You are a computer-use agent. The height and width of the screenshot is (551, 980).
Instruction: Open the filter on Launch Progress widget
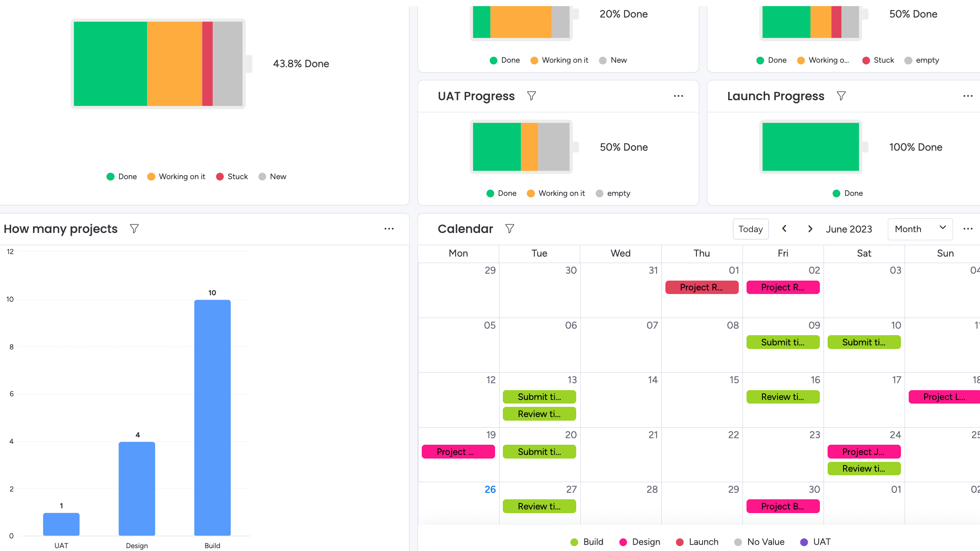click(841, 96)
